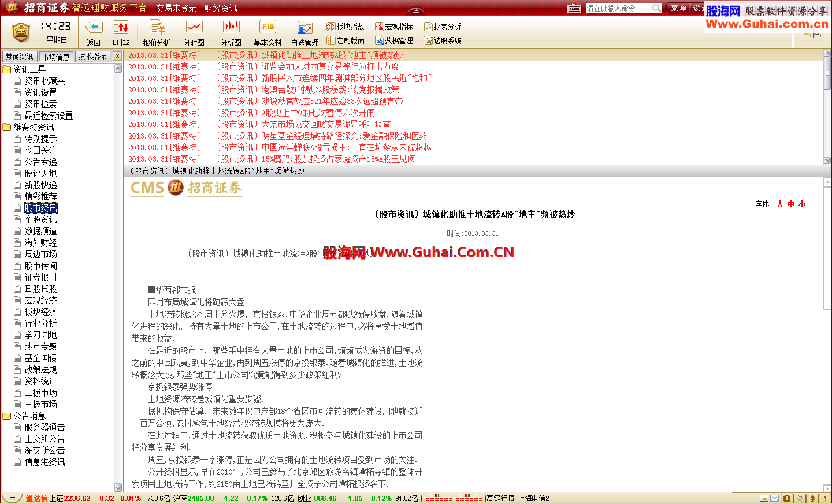Click the gold shield 金 logo icon
832x504 pixels.
(x=21, y=32)
